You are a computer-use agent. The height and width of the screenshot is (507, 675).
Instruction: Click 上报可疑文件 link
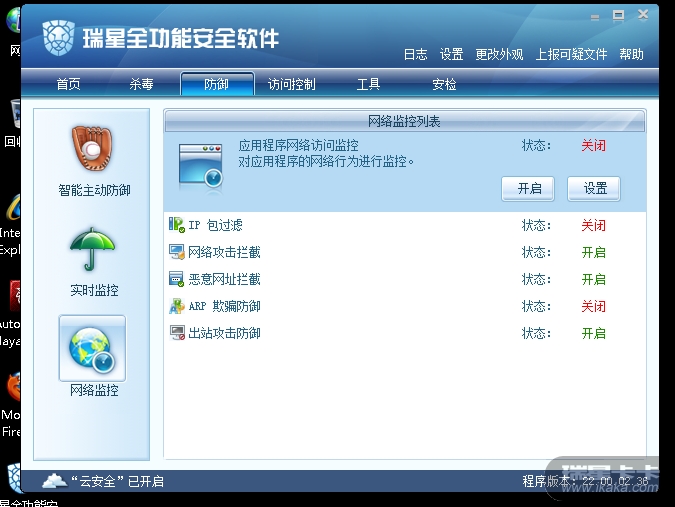click(571, 54)
